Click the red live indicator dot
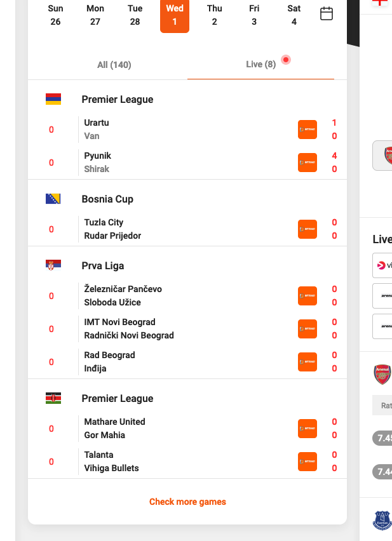The height and width of the screenshot is (541, 392). pyautogui.click(x=286, y=59)
